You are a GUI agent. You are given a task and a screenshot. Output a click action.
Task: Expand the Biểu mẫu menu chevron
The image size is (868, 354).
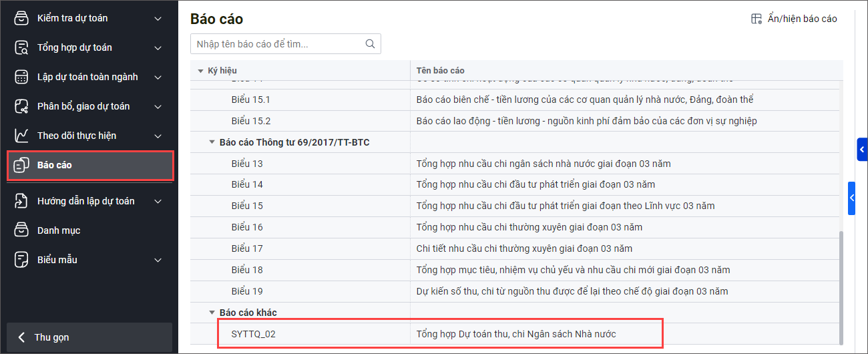[158, 260]
